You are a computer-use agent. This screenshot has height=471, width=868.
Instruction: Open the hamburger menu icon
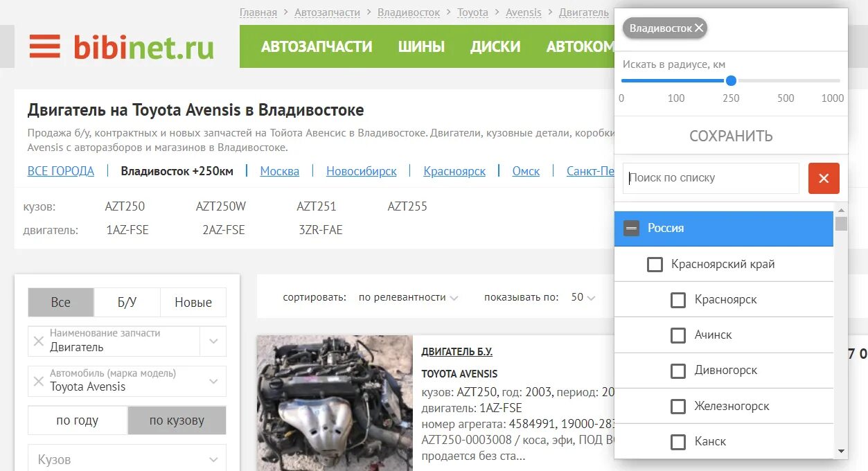click(45, 46)
